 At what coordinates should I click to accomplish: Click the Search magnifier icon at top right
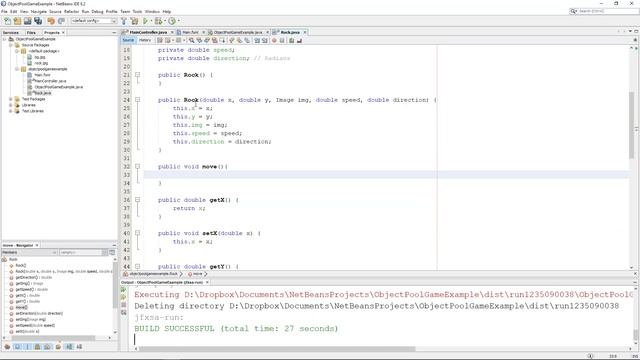pos(573,11)
